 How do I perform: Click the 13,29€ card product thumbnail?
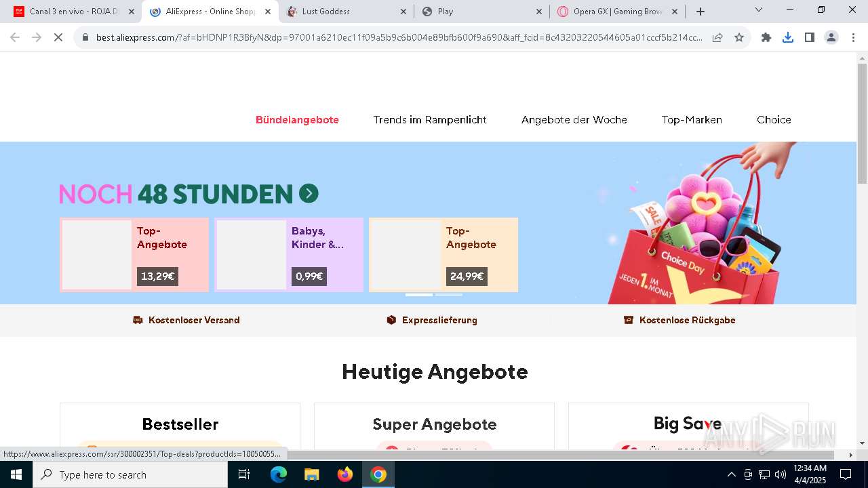tap(97, 255)
